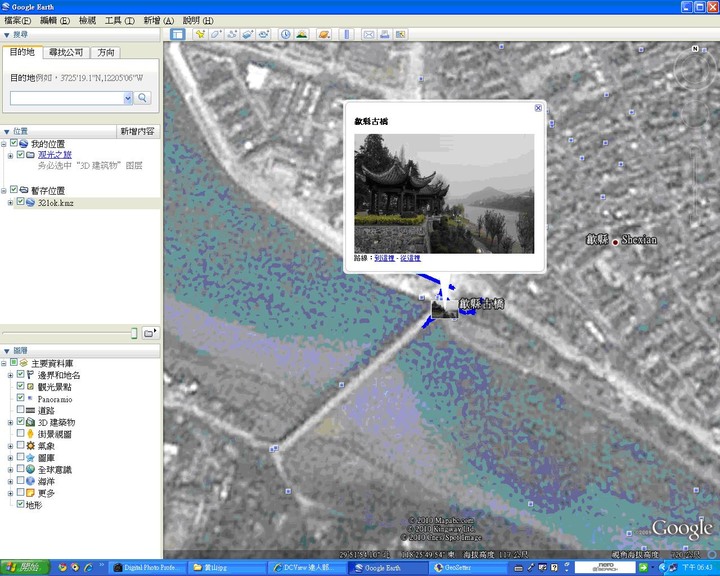Click the destination search input field
This screenshot has height=576, width=720.
coord(67,98)
